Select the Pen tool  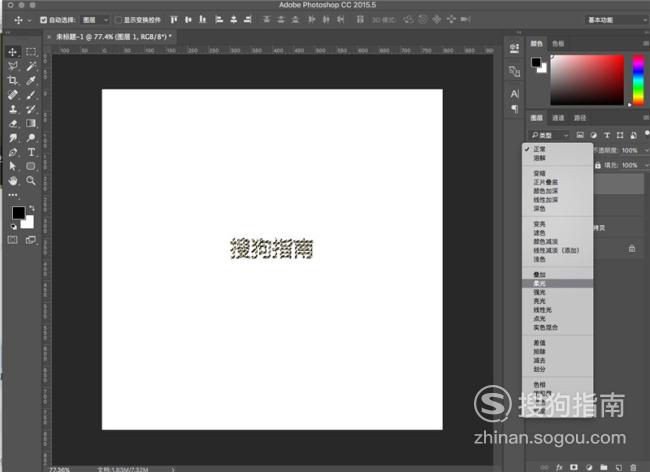tap(12, 152)
